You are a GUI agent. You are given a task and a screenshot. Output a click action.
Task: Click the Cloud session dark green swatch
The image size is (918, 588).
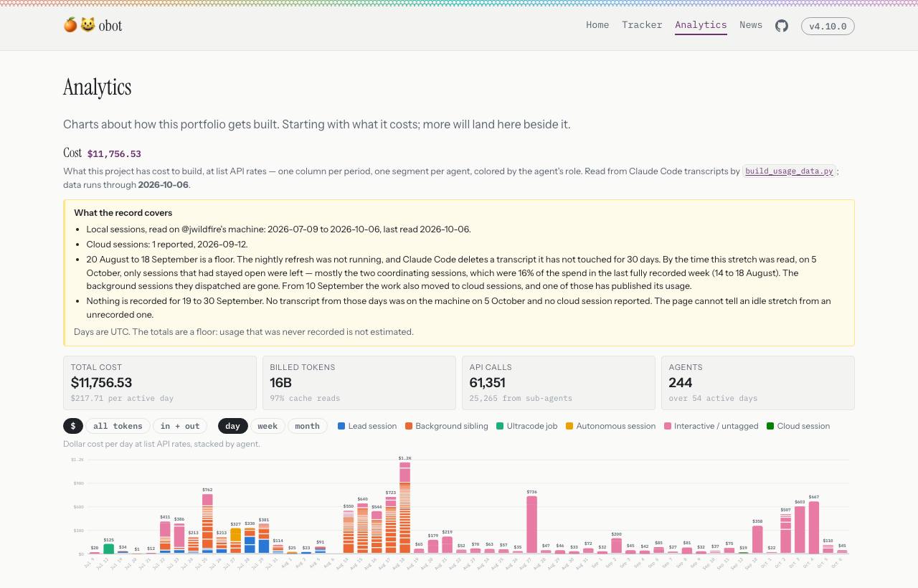coord(770,426)
